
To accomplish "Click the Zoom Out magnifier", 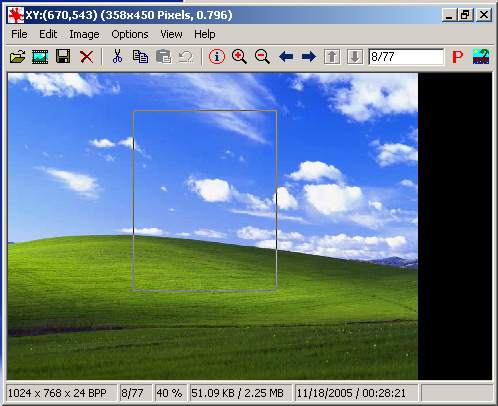I will [x=262, y=57].
